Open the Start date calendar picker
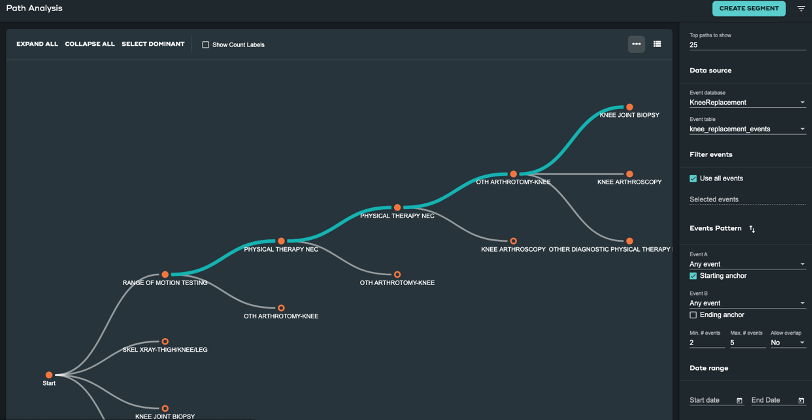The height and width of the screenshot is (420, 812). 739,400
